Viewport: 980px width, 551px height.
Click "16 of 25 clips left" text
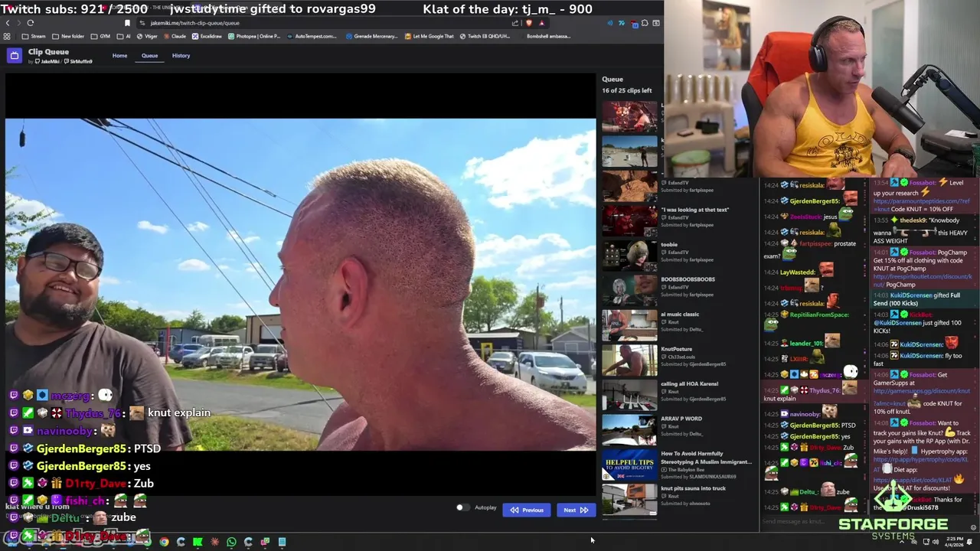click(x=627, y=90)
